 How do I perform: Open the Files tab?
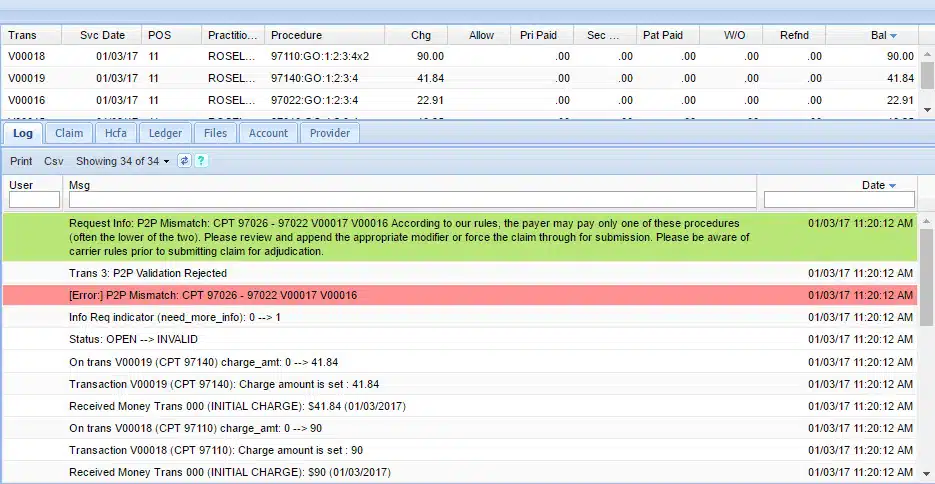[215, 133]
